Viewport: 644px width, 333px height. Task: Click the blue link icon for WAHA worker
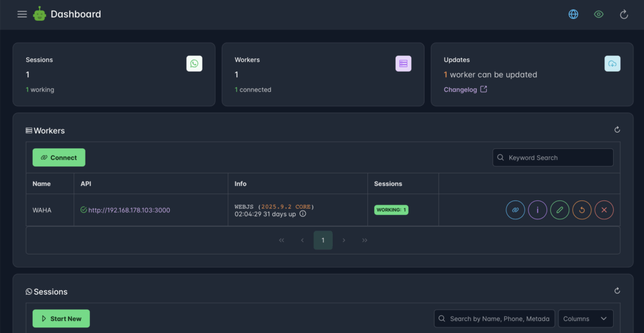click(515, 210)
